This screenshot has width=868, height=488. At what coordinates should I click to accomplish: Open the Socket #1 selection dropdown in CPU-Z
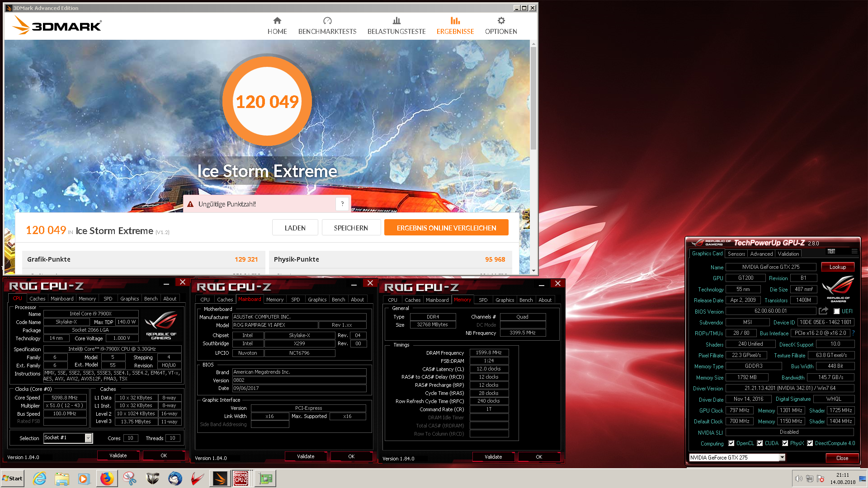coord(68,438)
